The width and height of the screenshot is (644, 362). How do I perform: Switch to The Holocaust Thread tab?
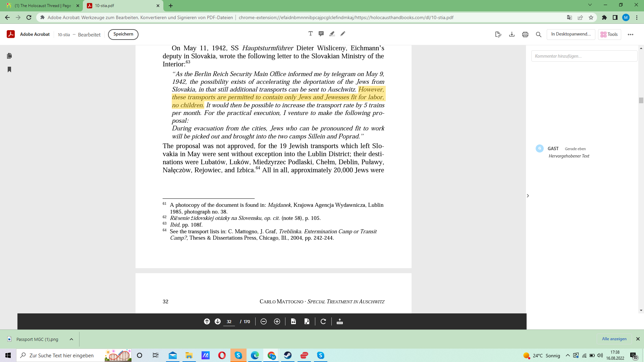click(43, 6)
